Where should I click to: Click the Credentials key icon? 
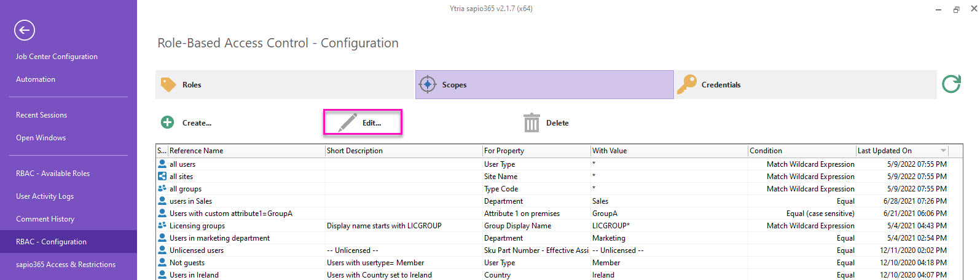686,84
